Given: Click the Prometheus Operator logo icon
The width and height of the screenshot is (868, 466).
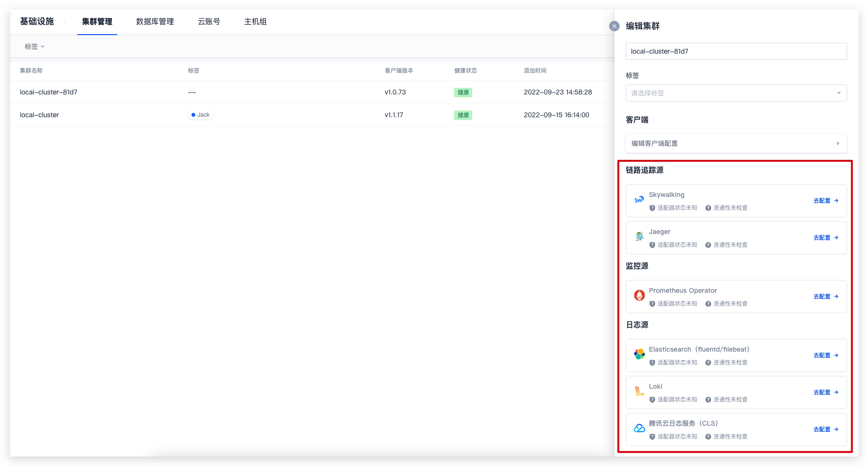Looking at the screenshot, I should [x=640, y=296].
